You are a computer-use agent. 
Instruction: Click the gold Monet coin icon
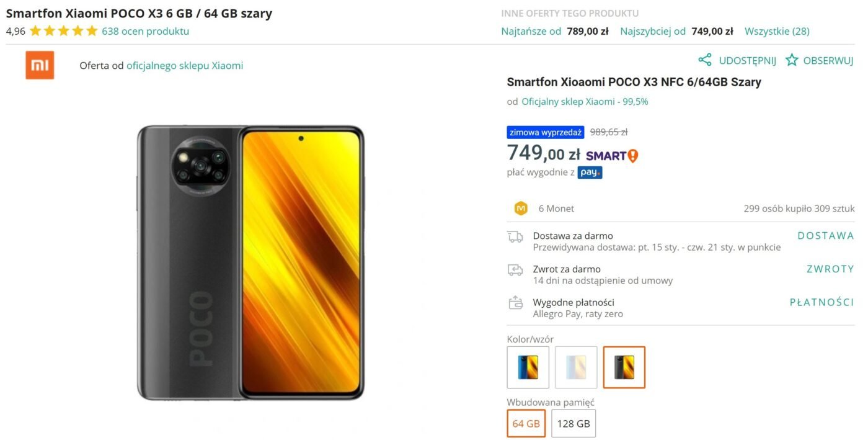pyautogui.click(x=521, y=209)
